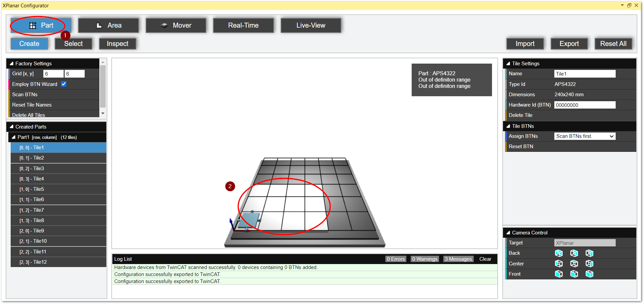The image size is (644, 304).
Task: Select the front-left camera view cube
Action: [559, 274]
